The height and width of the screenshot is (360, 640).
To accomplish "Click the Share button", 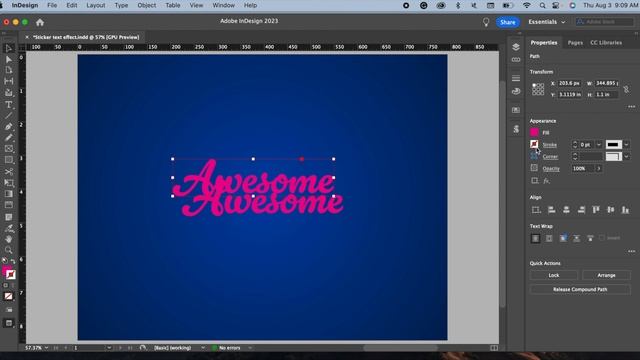I will [507, 22].
